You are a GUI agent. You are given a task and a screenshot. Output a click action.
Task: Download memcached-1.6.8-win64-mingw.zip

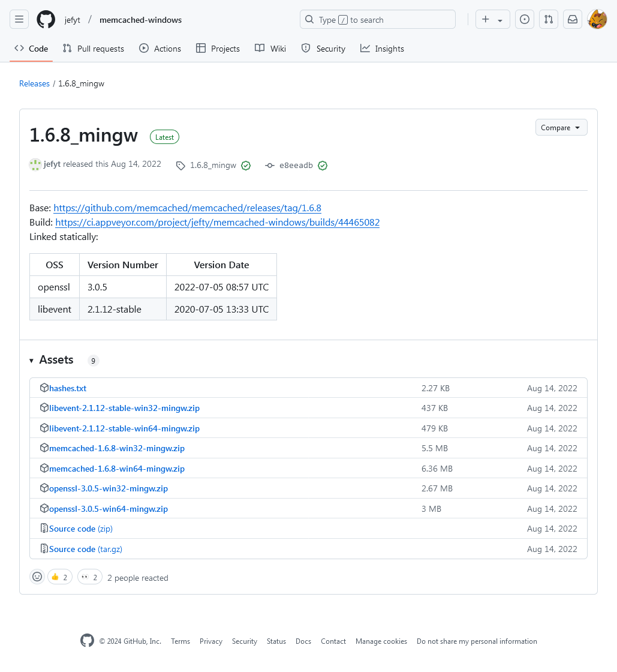click(117, 469)
